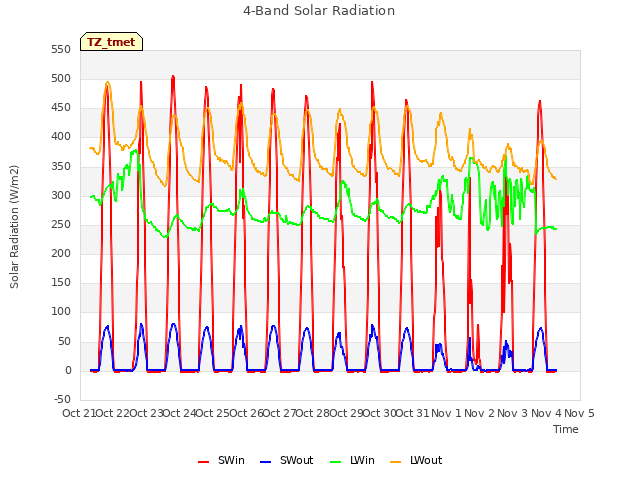This screenshot has height=480, width=640.
Task: Click the chart title '4-Band Solar Radiation'
Action: click(x=319, y=11)
